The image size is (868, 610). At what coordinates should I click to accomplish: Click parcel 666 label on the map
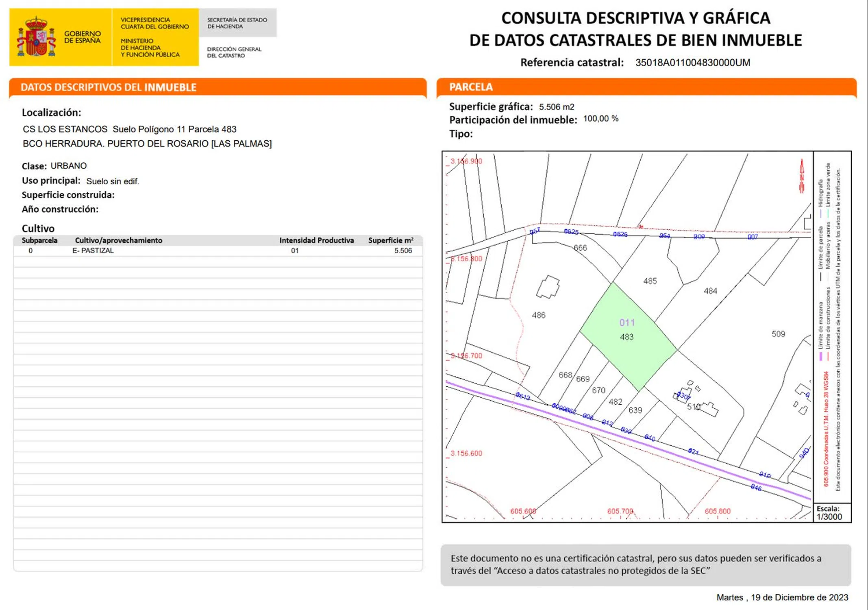pos(580,248)
